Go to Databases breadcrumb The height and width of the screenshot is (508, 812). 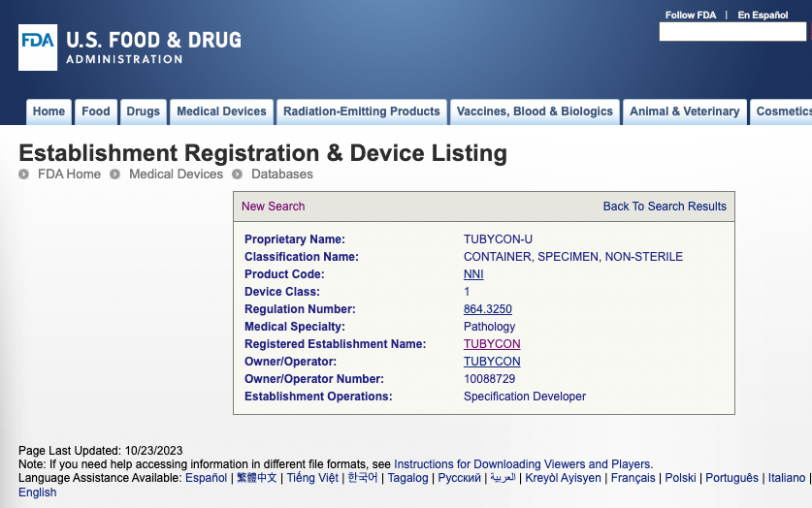(x=282, y=175)
